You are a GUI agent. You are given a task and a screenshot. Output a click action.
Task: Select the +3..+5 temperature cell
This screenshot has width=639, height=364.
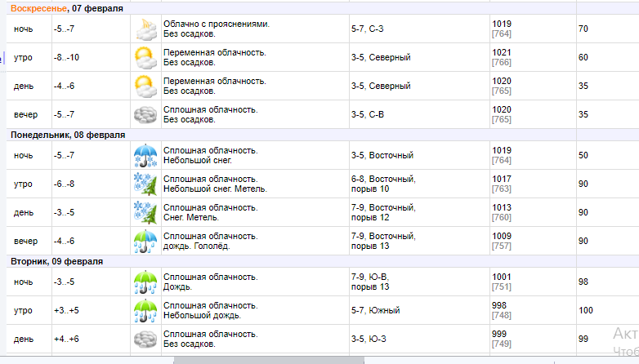[x=67, y=311]
